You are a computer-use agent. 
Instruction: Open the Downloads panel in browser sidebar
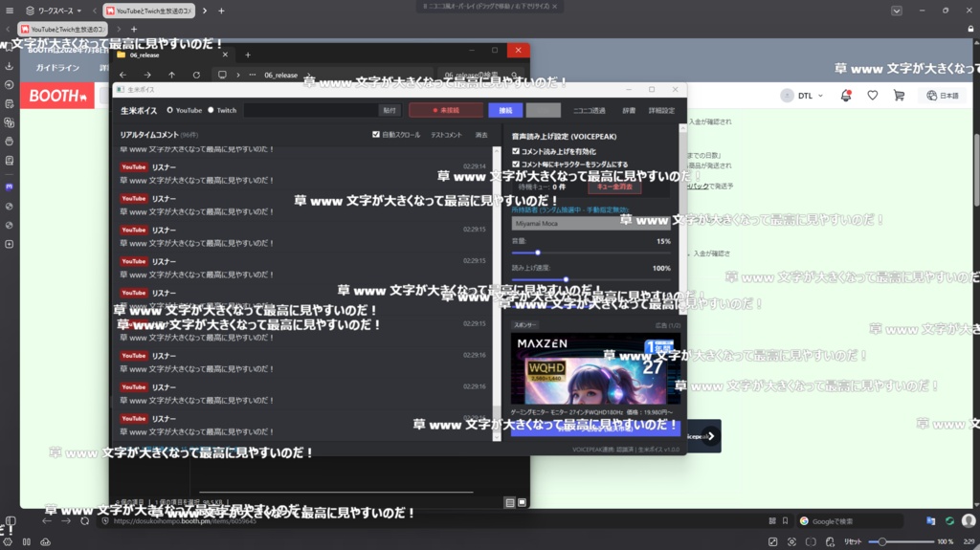(10, 66)
